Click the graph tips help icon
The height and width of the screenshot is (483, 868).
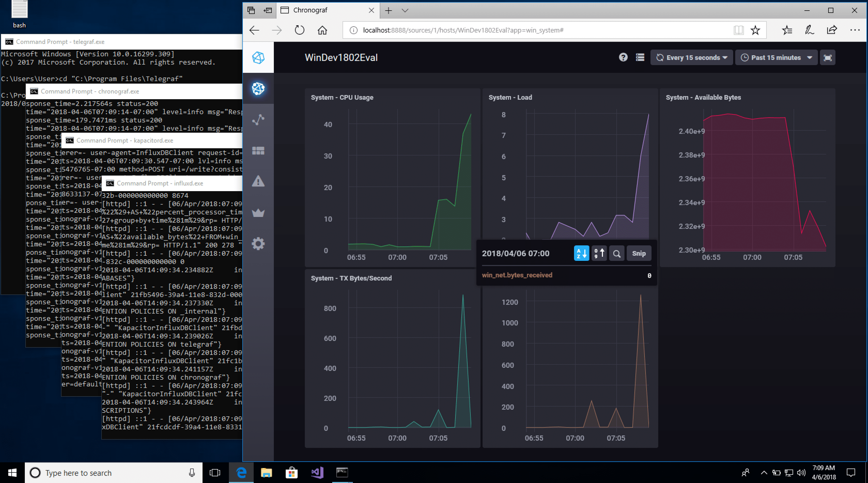point(623,58)
